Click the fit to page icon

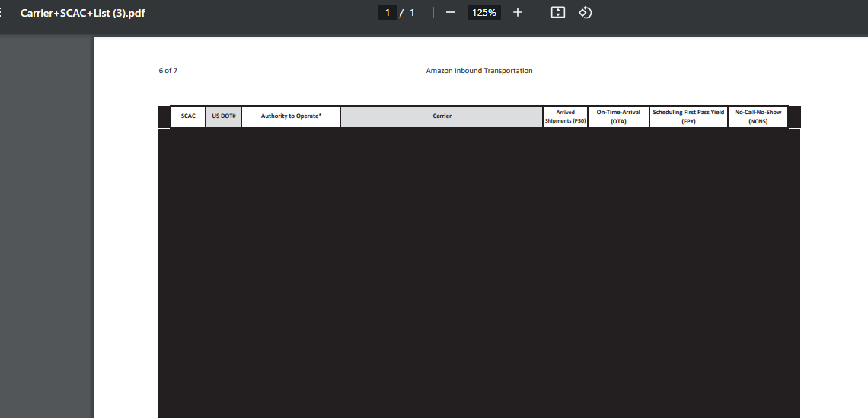[558, 12]
